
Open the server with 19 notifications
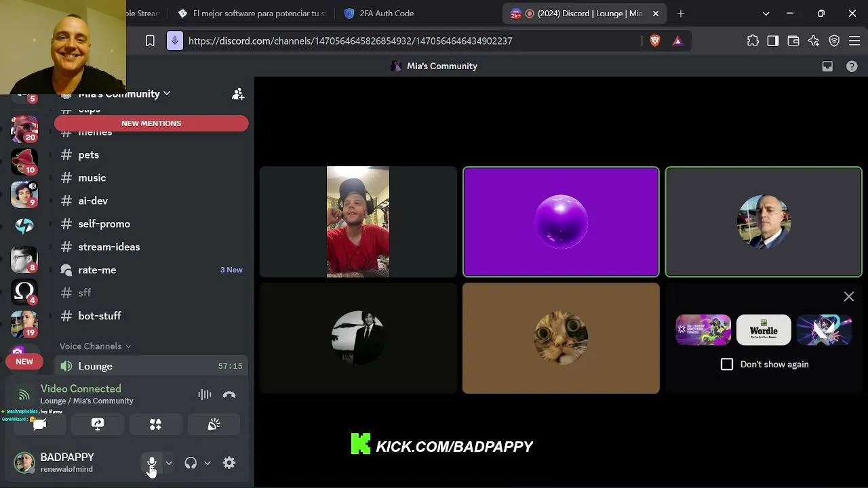pyautogui.click(x=24, y=323)
